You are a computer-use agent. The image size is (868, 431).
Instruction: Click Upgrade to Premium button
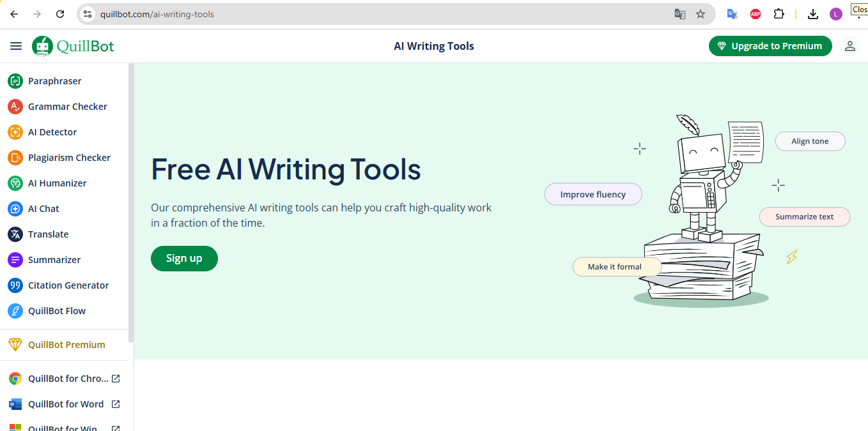click(770, 46)
